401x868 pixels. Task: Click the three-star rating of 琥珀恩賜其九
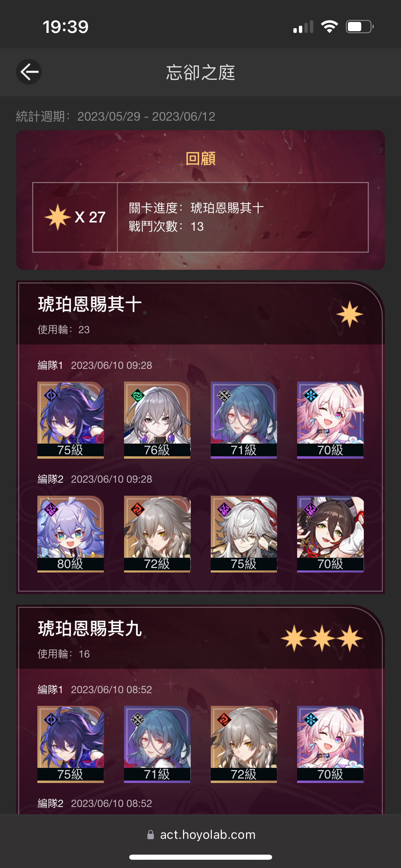coord(322,638)
